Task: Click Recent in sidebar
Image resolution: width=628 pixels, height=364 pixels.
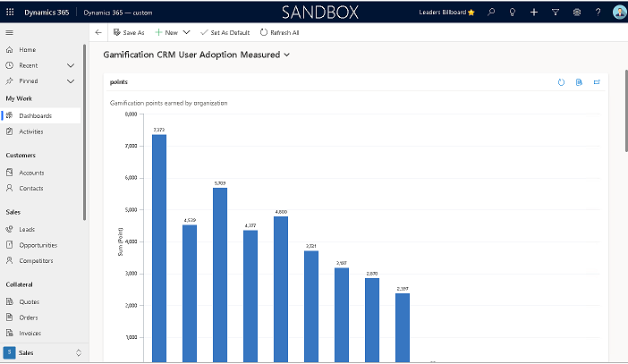Action: click(28, 65)
